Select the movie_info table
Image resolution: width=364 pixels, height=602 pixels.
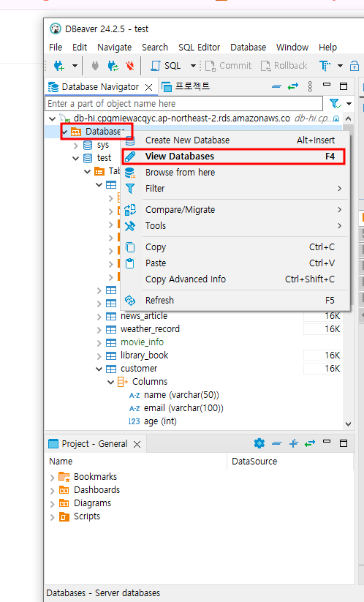142,342
